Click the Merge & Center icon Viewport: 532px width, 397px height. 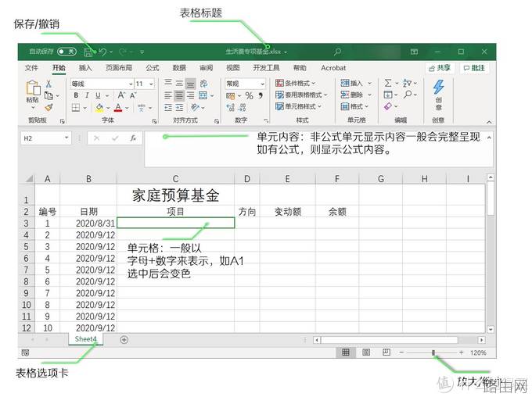(203, 95)
